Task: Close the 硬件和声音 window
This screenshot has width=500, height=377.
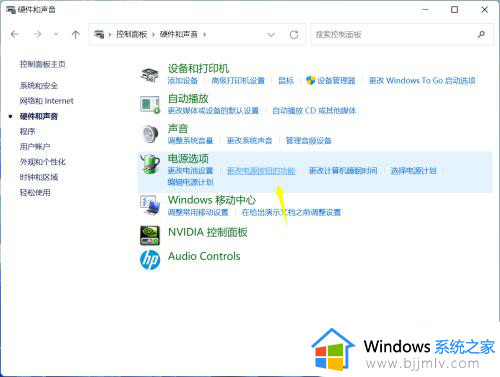Action: 485,9
